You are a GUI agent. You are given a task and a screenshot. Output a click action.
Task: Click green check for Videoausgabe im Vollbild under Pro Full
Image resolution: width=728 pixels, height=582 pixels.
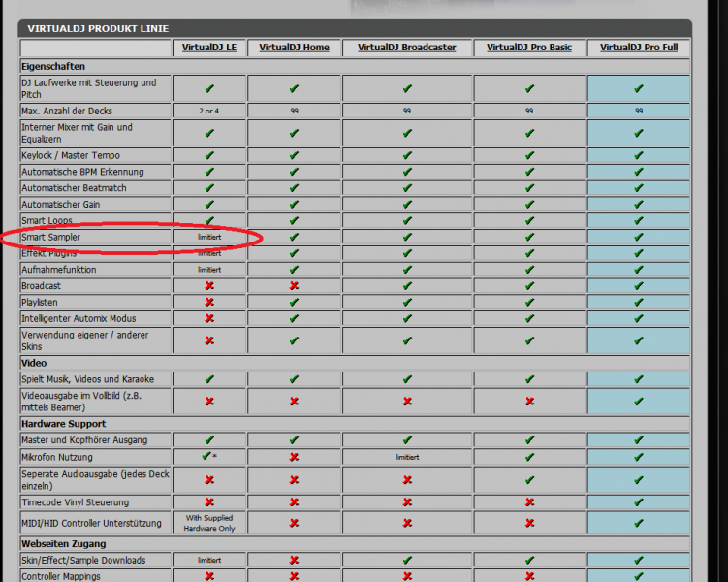click(639, 402)
